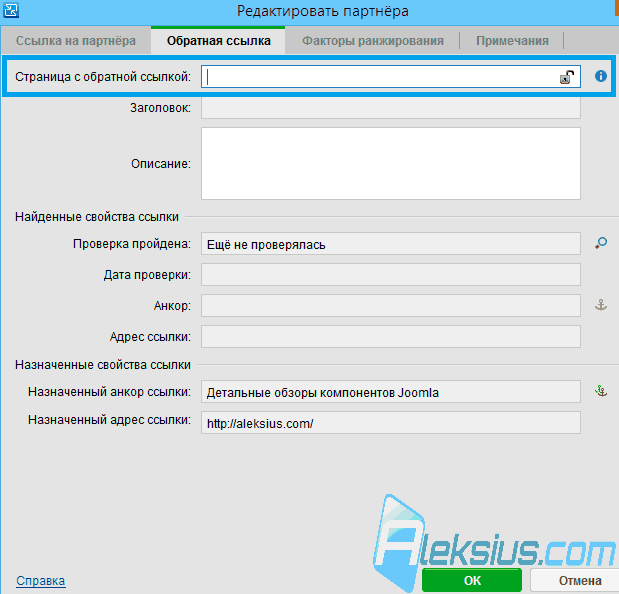The image size is (619, 594).
Task: Click the Дата проверки field
Action: pos(391,275)
